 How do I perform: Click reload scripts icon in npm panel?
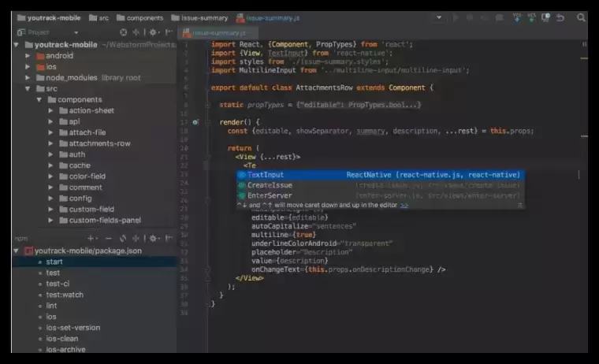click(123, 239)
